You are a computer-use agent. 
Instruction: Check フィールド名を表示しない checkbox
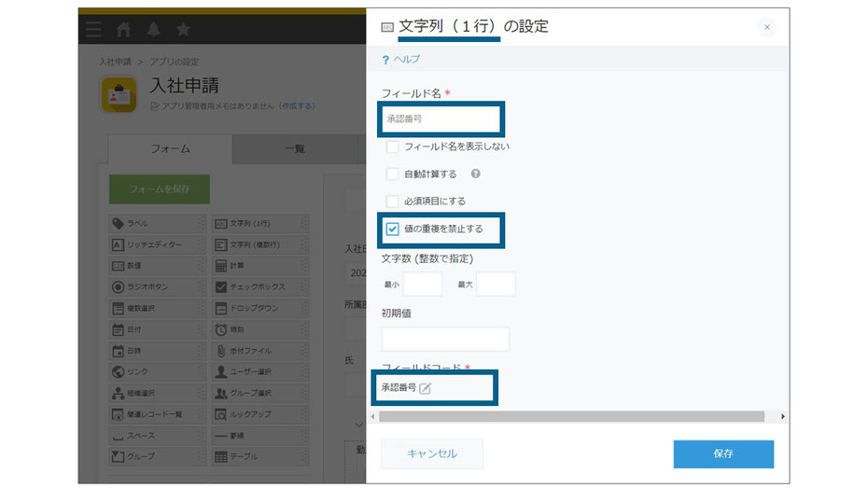click(x=393, y=146)
